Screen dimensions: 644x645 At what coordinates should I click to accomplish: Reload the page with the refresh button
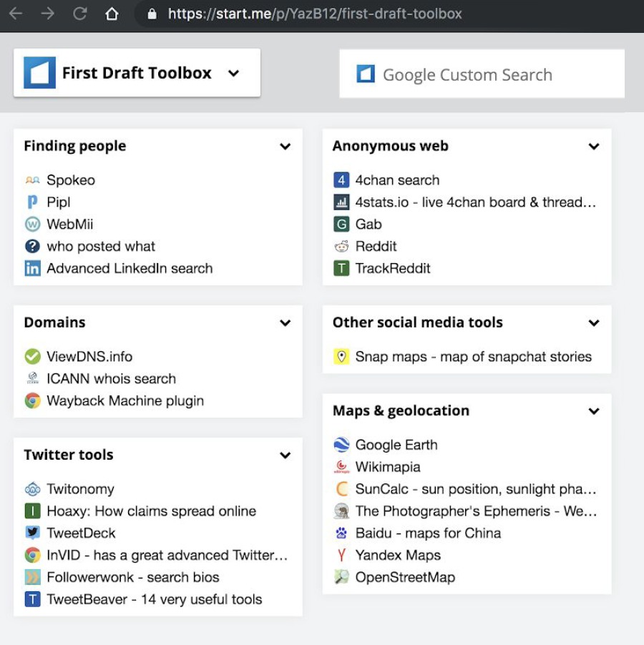[x=80, y=14]
